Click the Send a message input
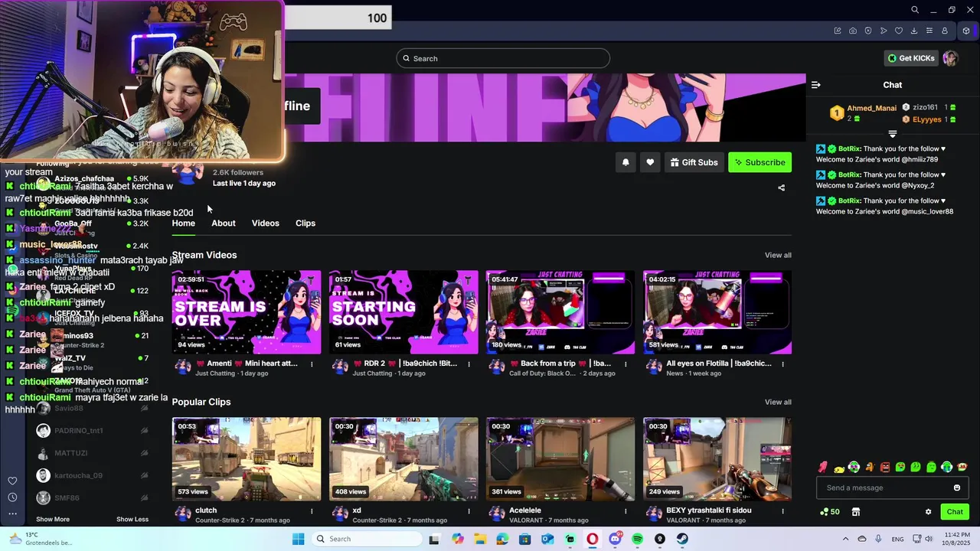Image resolution: width=980 pixels, height=551 pixels. point(893,487)
